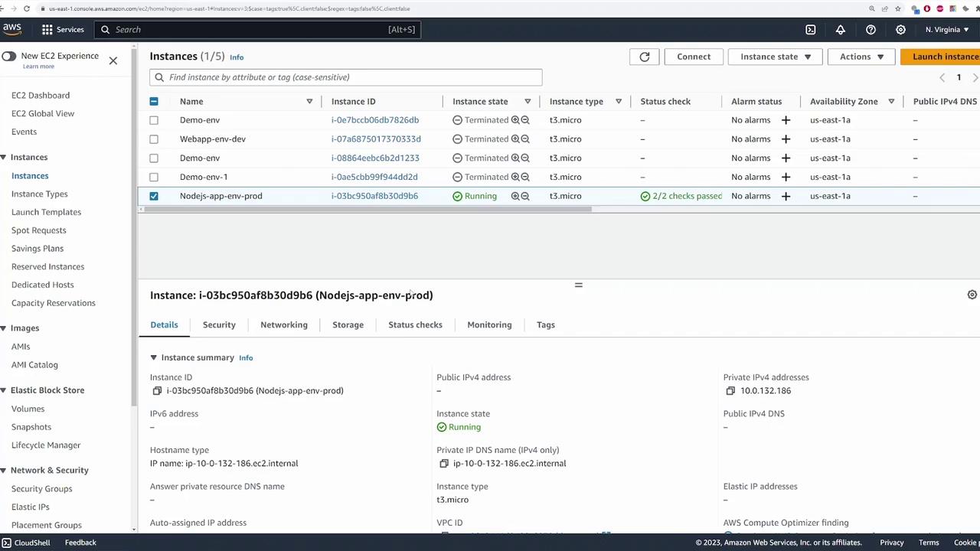
Task: Copy the Instance ID in summary
Action: pos(157,391)
